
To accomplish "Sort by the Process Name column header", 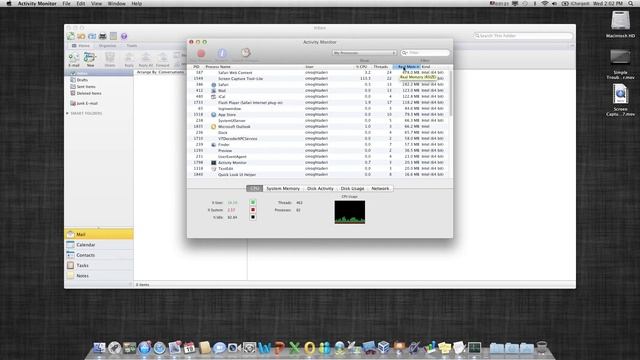I will coord(254,67).
